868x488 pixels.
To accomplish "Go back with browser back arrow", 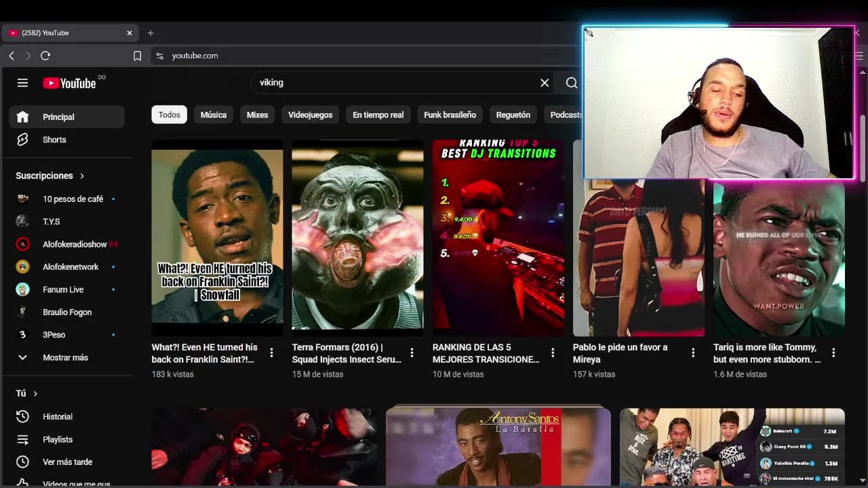I will point(12,56).
